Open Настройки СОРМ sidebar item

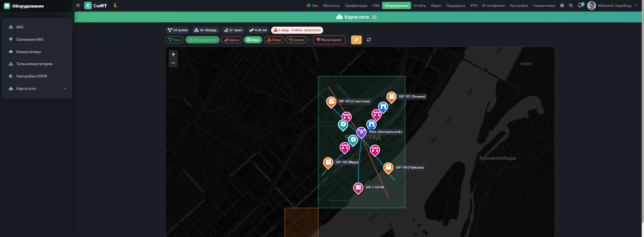pos(37,76)
